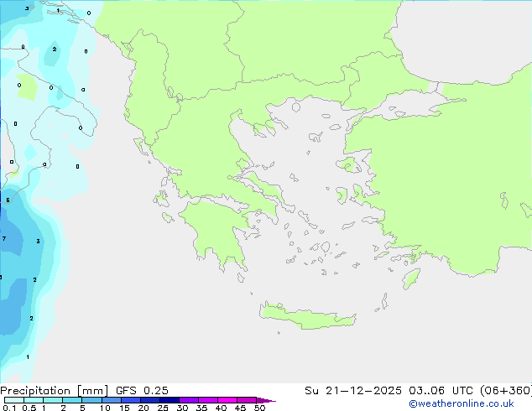Select the 40–45 mm magenta legend swatch
The image size is (532, 411).
tap(227, 400)
